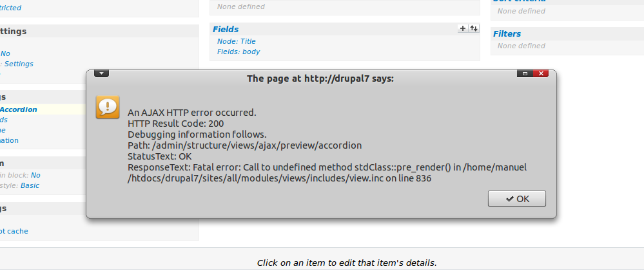Click the 'No' link above Settings
644x278 pixels.
click(x=5, y=53)
